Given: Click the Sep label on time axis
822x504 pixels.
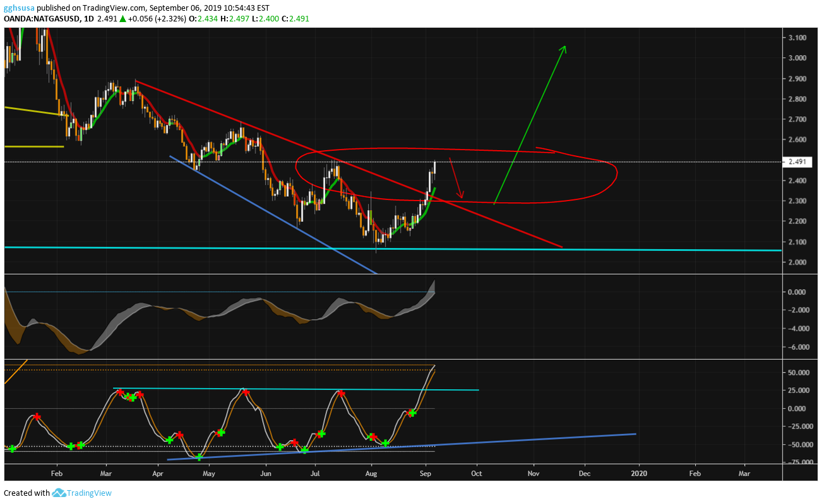Looking at the screenshot, I should [426, 472].
